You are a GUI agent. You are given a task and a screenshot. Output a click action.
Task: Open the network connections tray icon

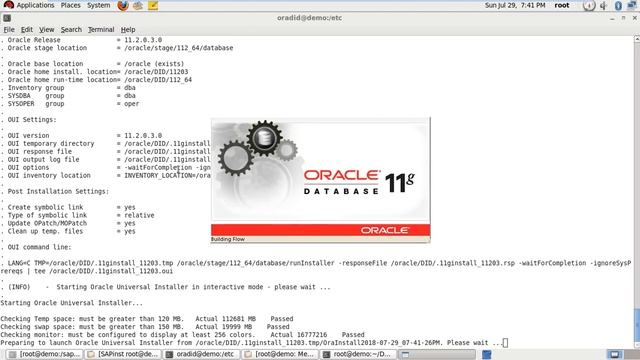632,5
